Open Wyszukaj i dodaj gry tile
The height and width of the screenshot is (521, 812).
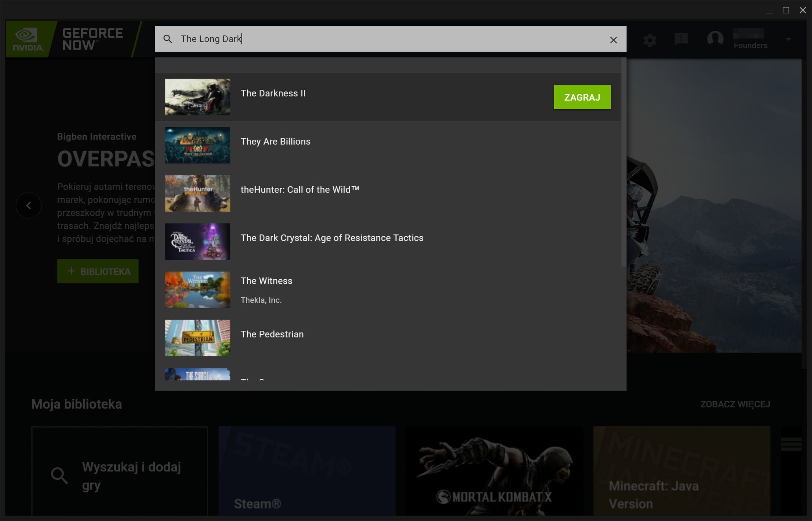(x=120, y=471)
